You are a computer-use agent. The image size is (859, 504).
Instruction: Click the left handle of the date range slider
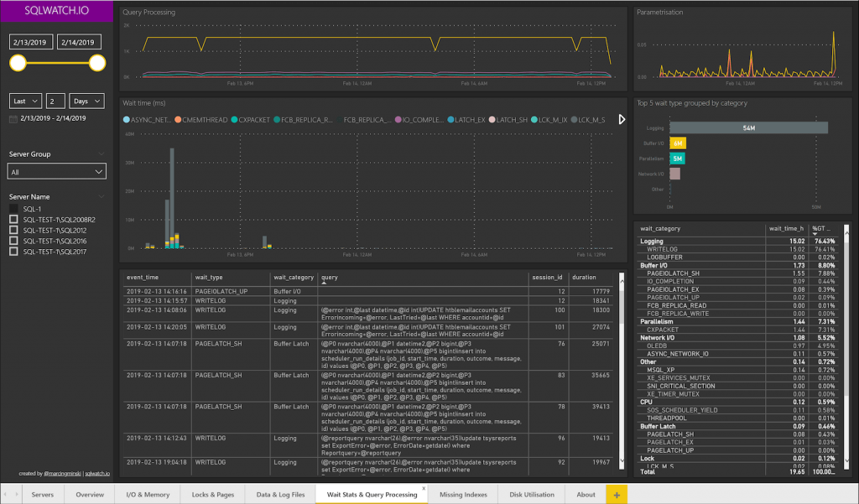pyautogui.click(x=18, y=63)
